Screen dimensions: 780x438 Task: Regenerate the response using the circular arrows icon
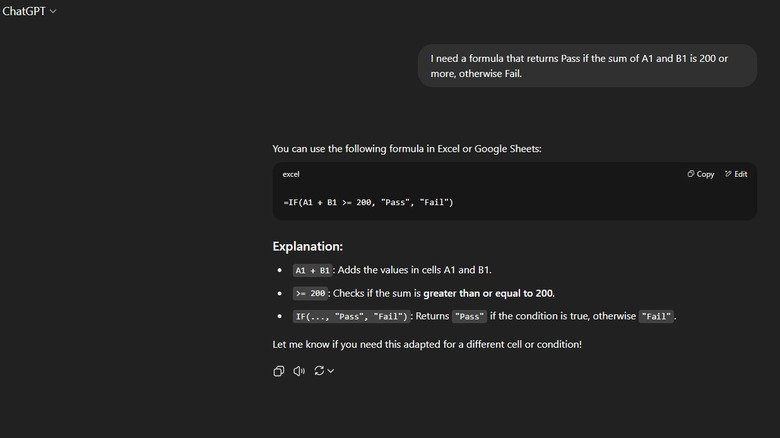coord(319,371)
